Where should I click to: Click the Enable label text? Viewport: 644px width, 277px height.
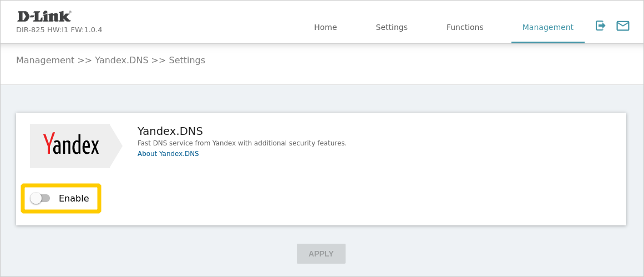(x=74, y=198)
